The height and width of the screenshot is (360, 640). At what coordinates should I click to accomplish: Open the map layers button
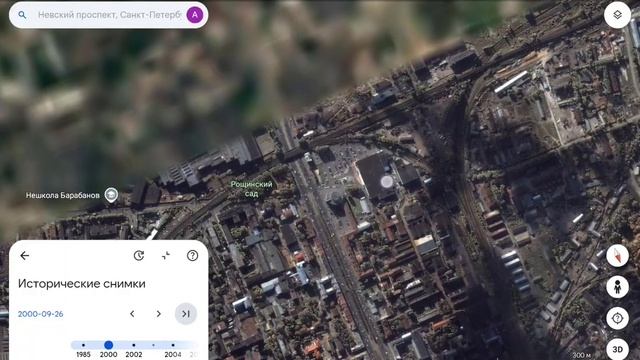617,15
